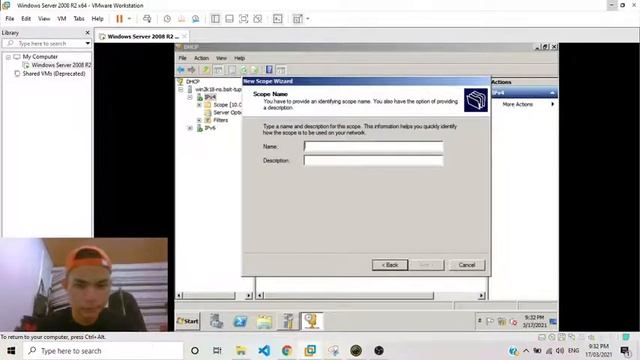
Task: Expand the IPv6 tree node
Action: pyautogui.click(x=190, y=128)
